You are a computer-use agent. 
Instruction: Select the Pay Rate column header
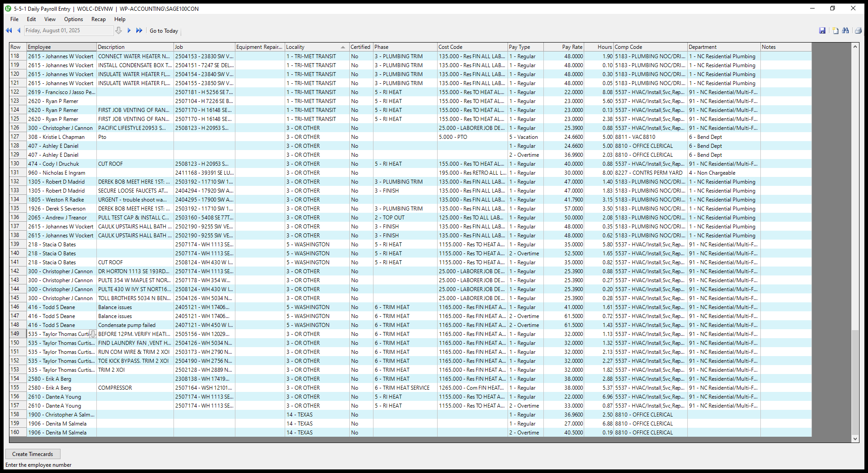pyautogui.click(x=564, y=47)
